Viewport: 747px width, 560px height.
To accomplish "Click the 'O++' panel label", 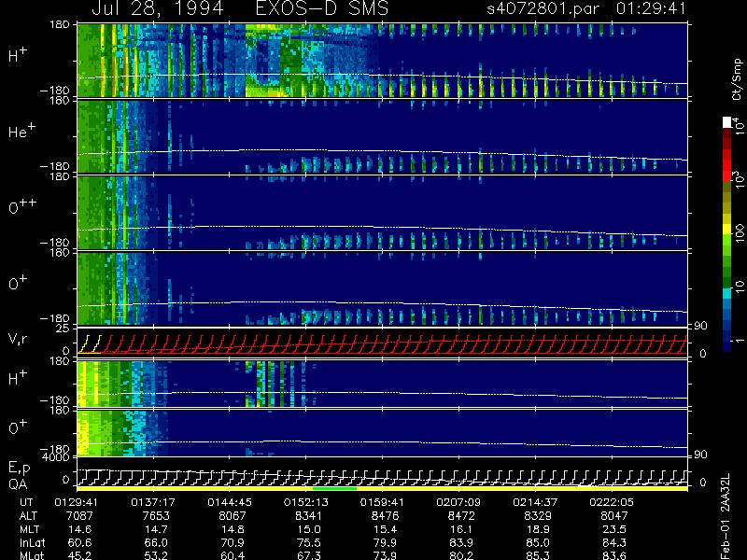I will [x=21, y=206].
